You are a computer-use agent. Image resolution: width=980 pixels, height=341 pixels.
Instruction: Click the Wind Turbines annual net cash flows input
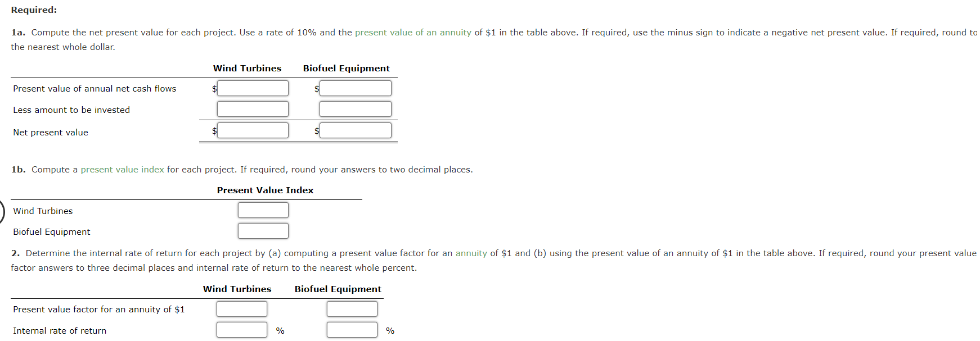(x=252, y=88)
